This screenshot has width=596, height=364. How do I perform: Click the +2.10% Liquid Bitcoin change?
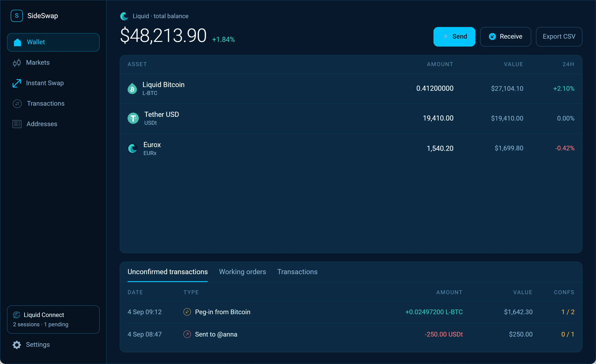click(564, 89)
